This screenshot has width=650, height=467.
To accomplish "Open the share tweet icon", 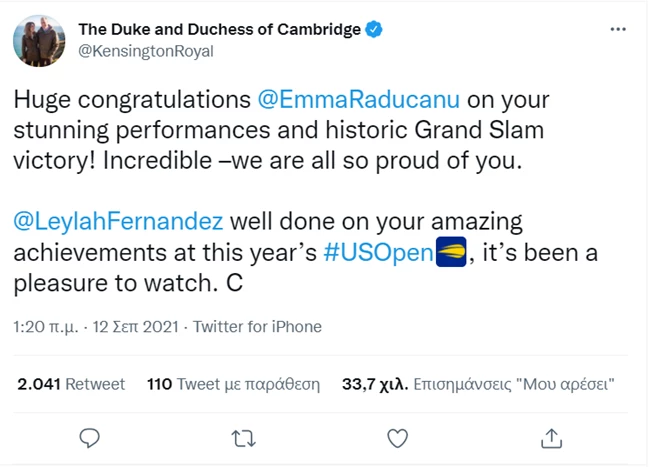I will point(551,437).
